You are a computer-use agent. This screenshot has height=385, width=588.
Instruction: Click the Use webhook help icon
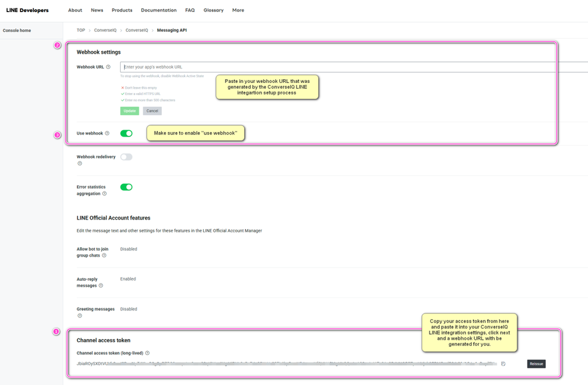(107, 133)
